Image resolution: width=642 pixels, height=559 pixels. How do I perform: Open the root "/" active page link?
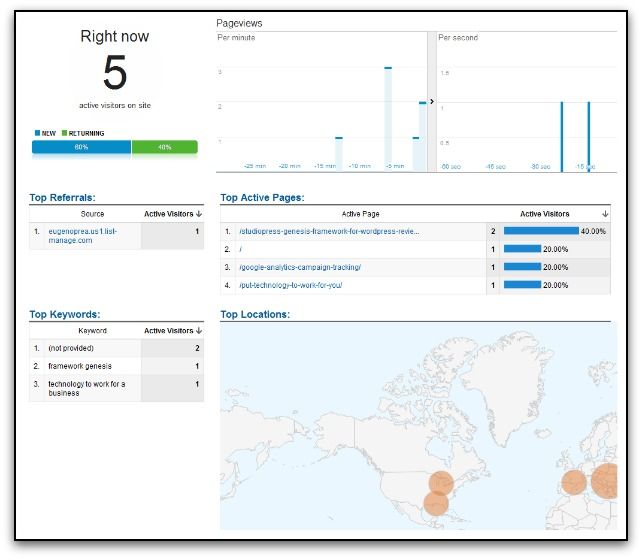tap(241, 249)
